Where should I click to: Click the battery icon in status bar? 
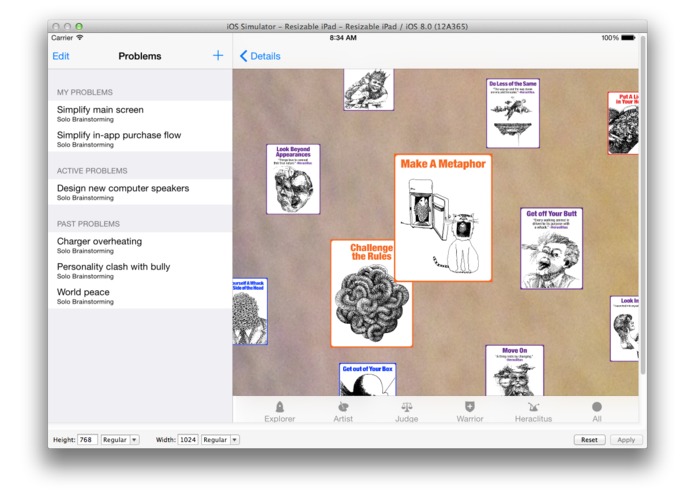click(x=628, y=38)
